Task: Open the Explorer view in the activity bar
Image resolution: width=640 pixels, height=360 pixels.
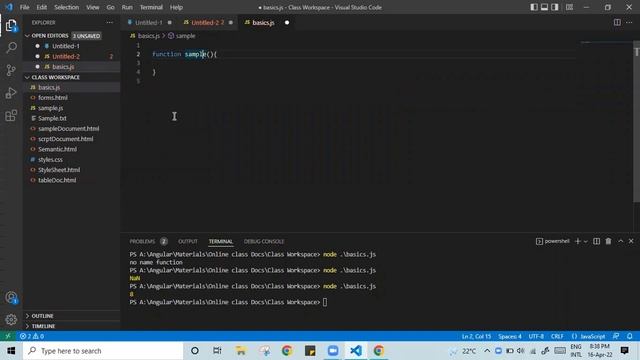Action: (11, 26)
